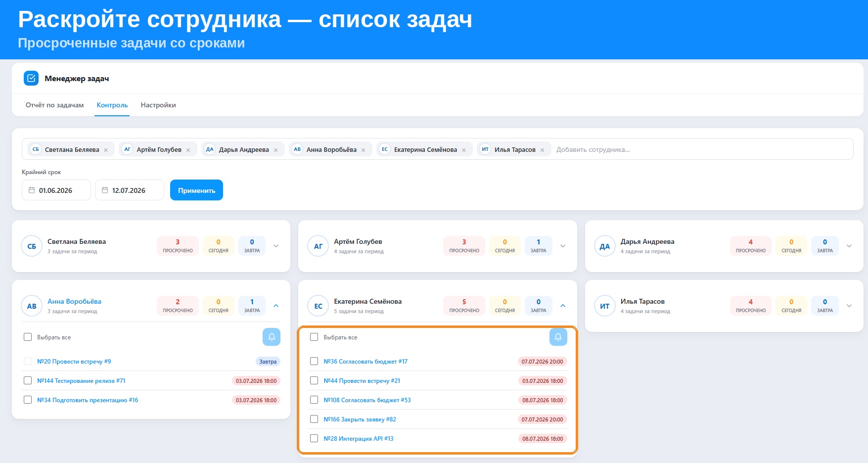Remove Анна Воробьёва chip from filter
868x463 pixels.
click(363, 150)
